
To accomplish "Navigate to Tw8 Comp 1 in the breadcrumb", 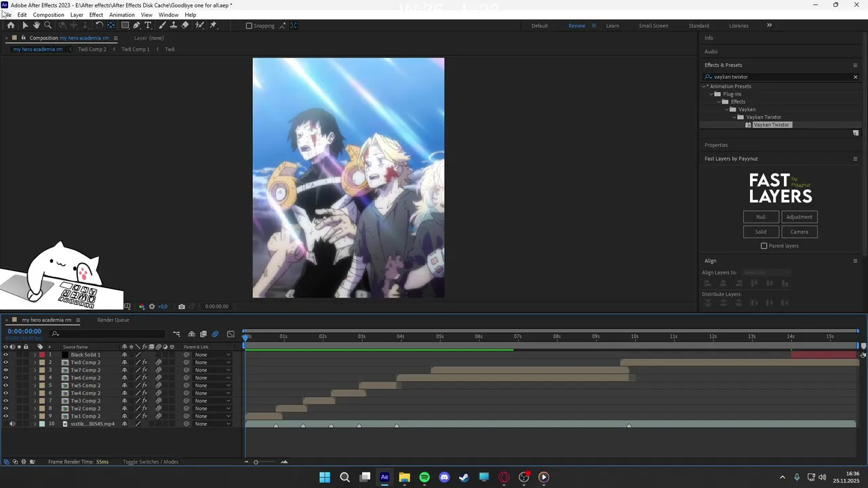I will coord(135,49).
